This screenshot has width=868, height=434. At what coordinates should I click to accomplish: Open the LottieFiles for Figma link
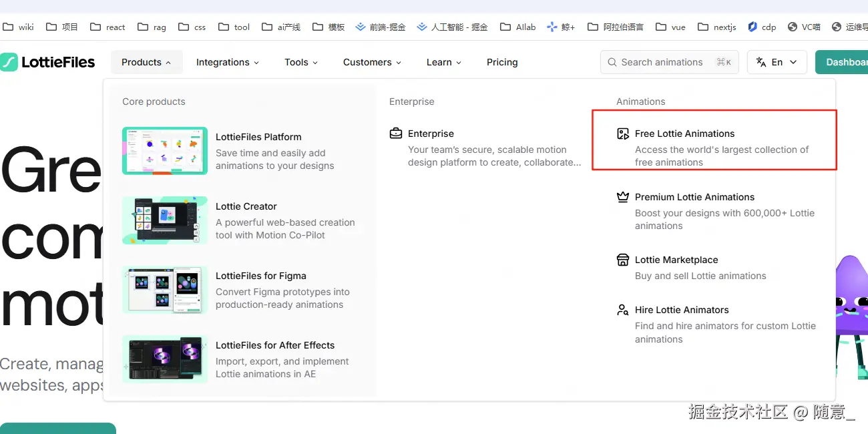tap(260, 276)
